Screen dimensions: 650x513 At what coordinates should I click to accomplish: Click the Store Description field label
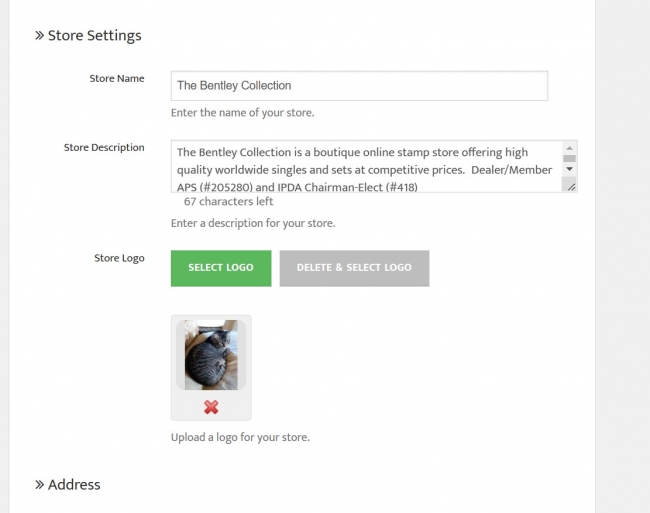click(104, 147)
